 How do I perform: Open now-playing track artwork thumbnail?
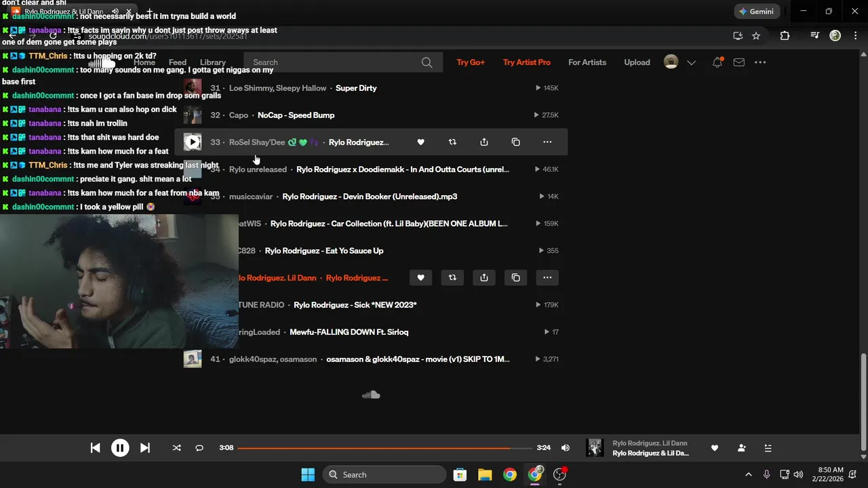point(595,448)
